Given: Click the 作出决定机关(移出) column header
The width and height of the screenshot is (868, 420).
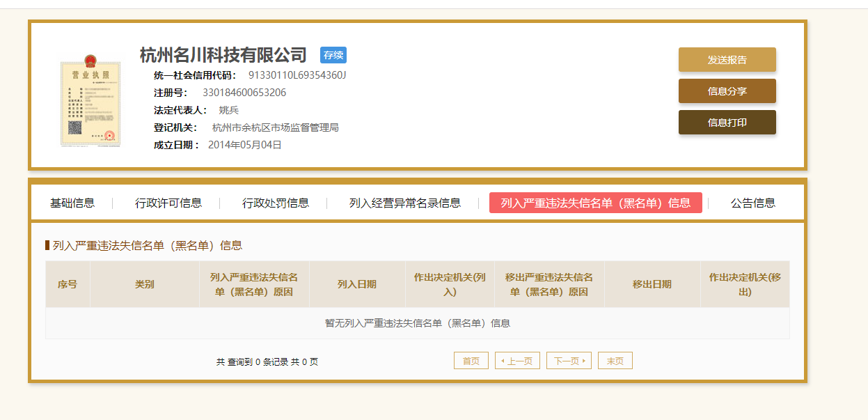Looking at the screenshot, I should point(745,284).
